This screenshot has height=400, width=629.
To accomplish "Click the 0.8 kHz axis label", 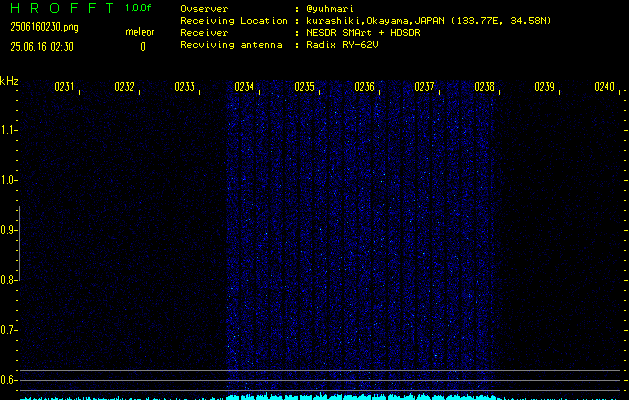I will [8, 280].
